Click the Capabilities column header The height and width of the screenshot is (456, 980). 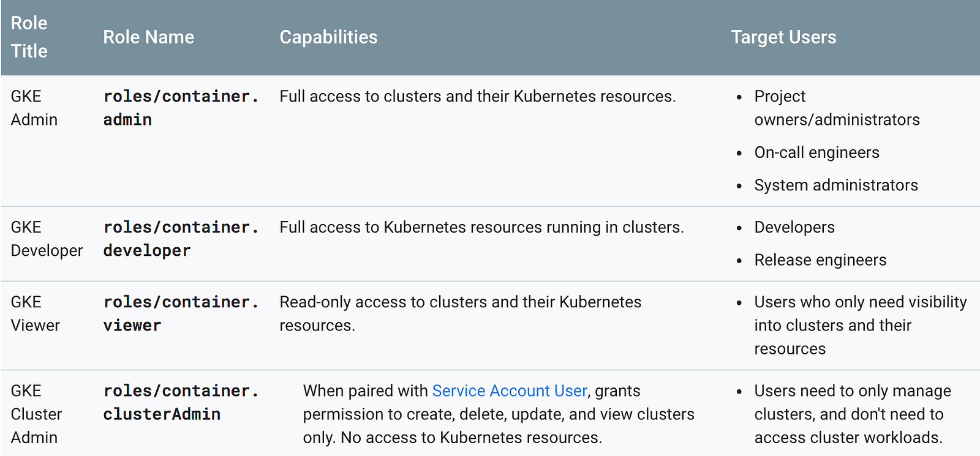pyautogui.click(x=328, y=37)
